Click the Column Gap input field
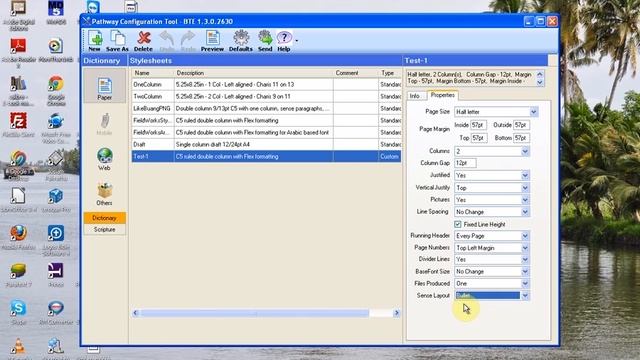 click(x=465, y=163)
